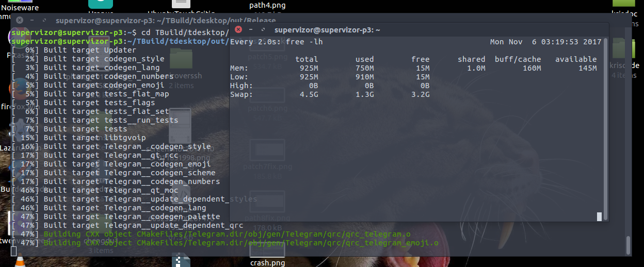
Task: Select the path4.png file on the desktop
Action: pyautogui.click(x=267, y=5)
